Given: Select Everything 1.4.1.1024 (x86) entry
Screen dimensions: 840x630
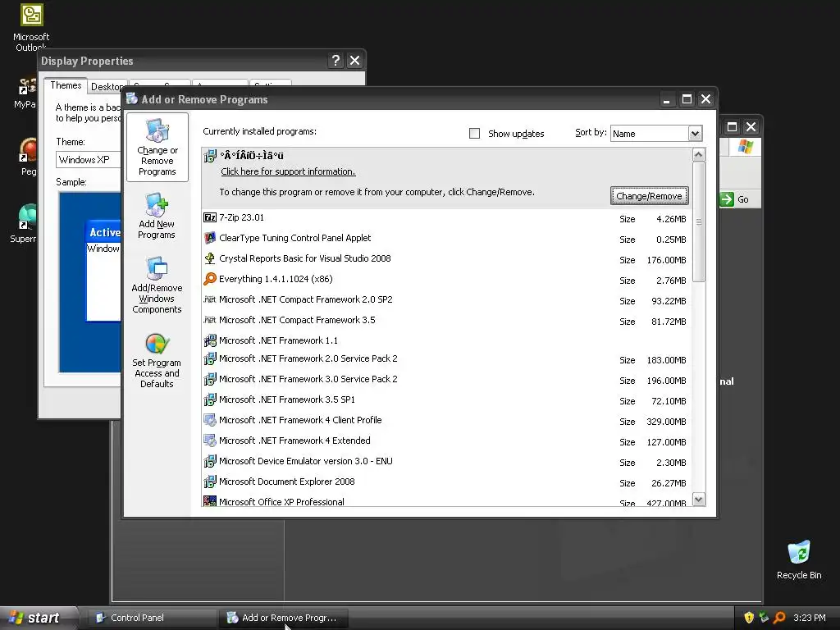Looking at the screenshot, I should click(x=276, y=279).
